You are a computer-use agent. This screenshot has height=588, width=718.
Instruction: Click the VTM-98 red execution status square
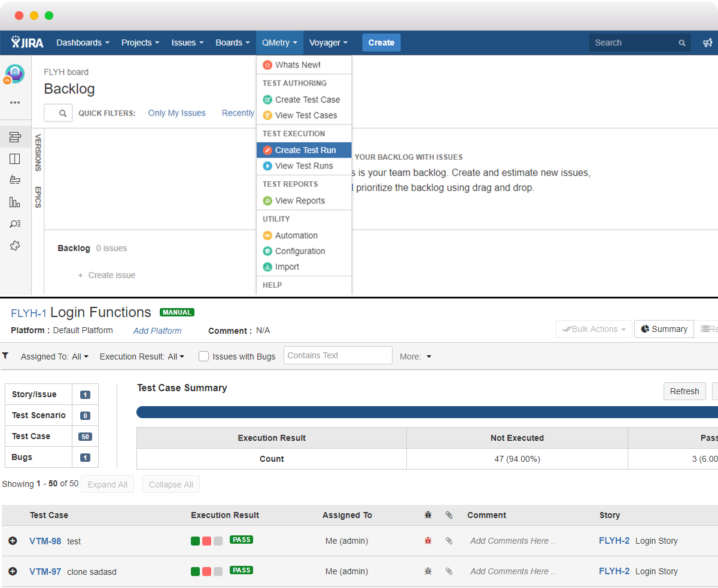click(x=206, y=541)
